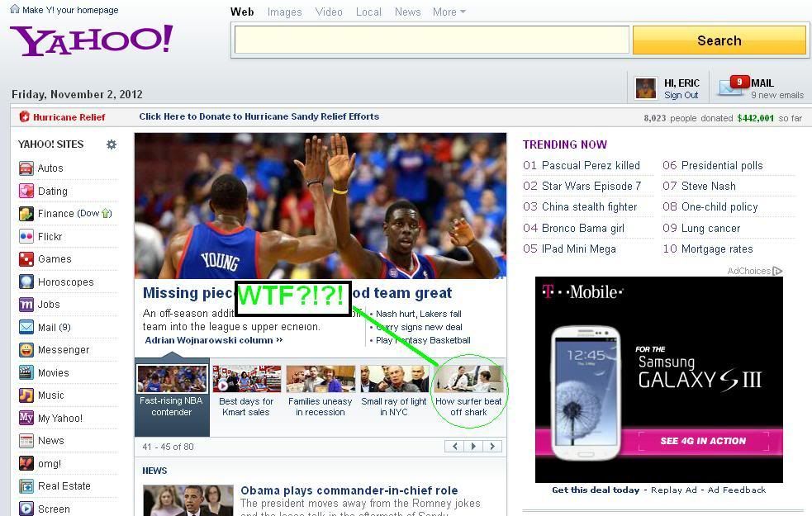Switch to Images search tab

coord(285,12)
